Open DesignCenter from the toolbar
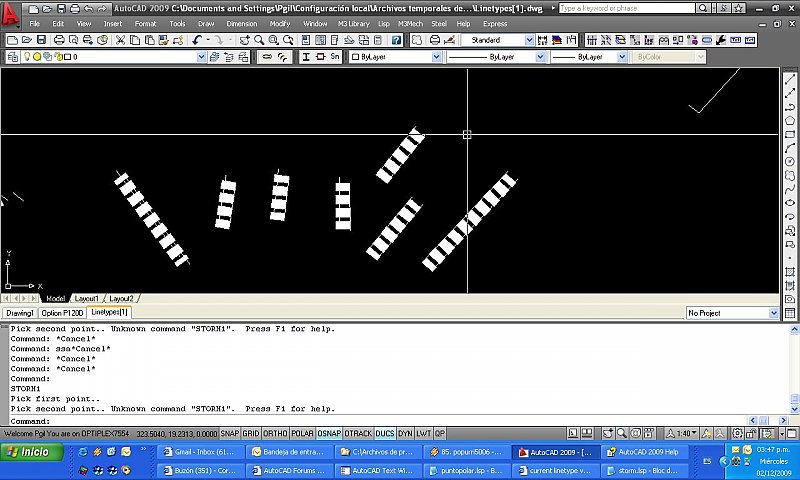Viewport: 800px width, 480px height. coord(320,40)
